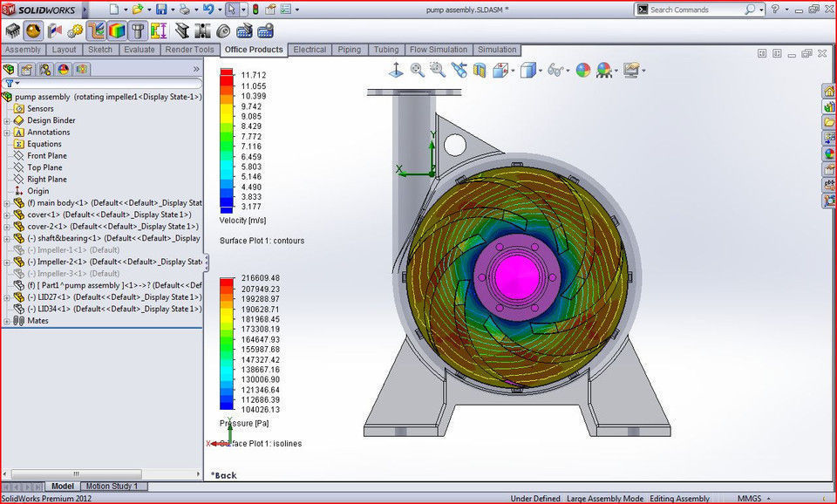Screen dimensions: 837x504
Task: Expand the Mates folder
Action: coord(6,321)
